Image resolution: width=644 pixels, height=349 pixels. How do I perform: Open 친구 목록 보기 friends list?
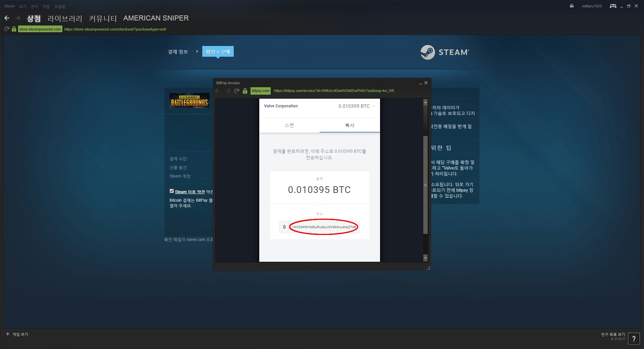point(613,334)
